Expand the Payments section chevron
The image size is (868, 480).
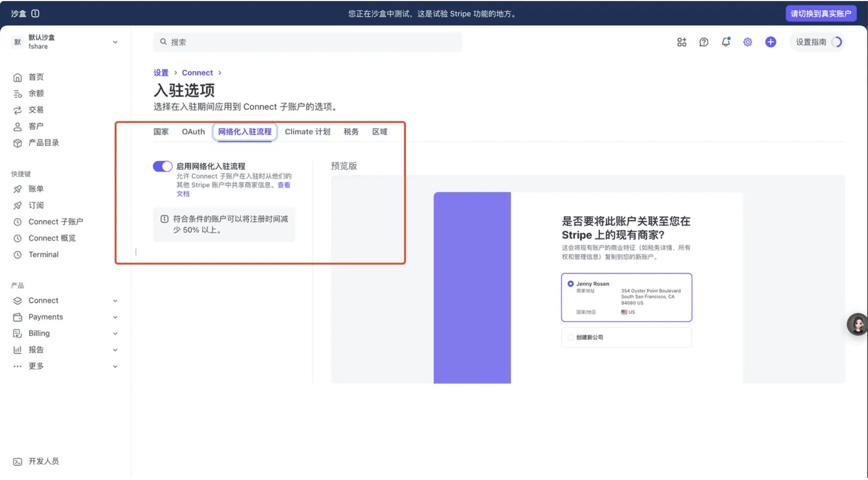115,317
